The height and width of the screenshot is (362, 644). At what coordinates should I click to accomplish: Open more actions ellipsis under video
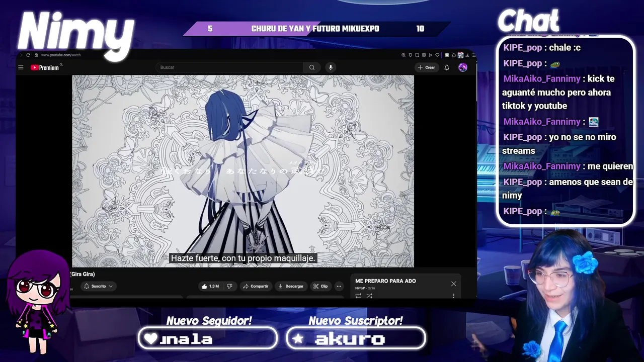click(x=339, y=286)
